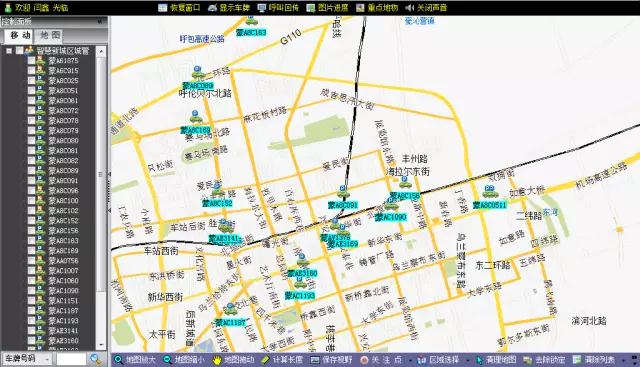The height and width of the screenshot is (367, 640).
Task: Toggle 显示车牌 license plate display
Action: 212,8
